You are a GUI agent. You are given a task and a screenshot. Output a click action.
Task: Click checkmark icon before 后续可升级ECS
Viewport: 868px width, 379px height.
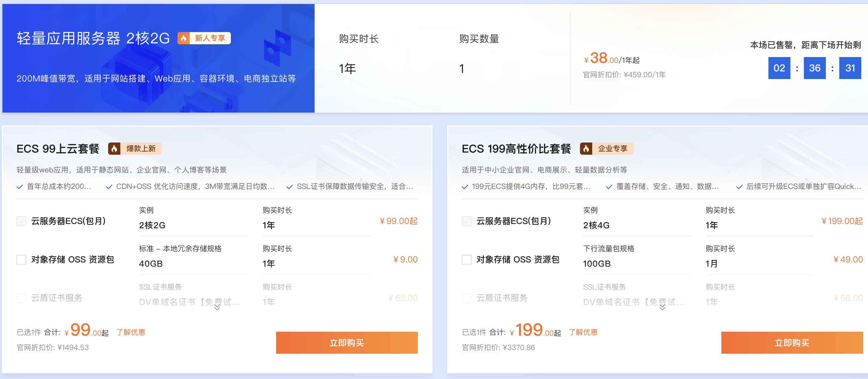pos(739,187)
